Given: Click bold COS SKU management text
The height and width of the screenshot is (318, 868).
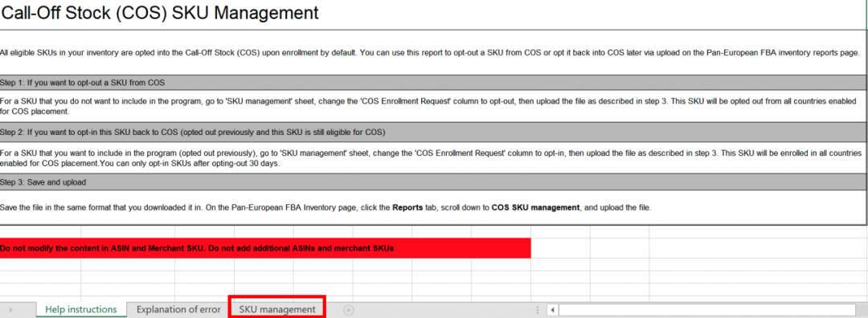Looking at the screenshot, I should click(x=535, y=208).
